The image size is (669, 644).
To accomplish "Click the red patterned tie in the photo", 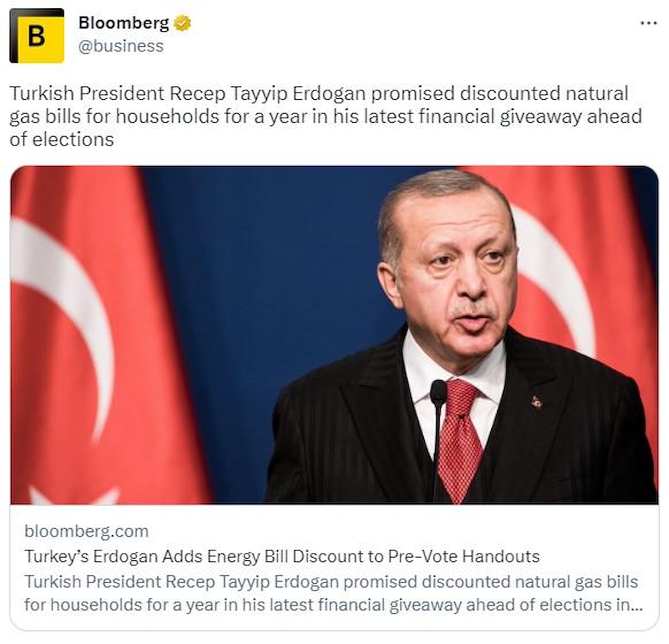I will pos(459,439).
